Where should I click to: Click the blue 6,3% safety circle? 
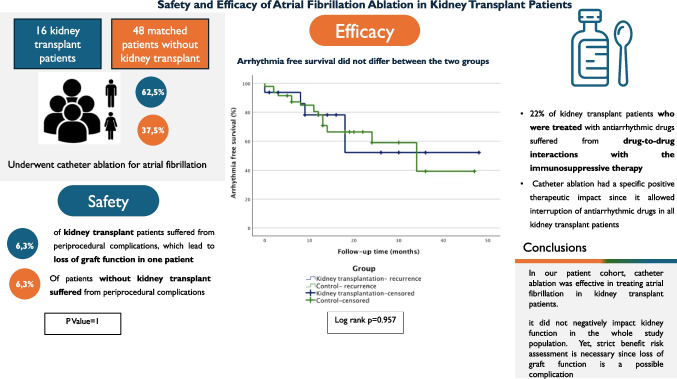pos(23,244)
